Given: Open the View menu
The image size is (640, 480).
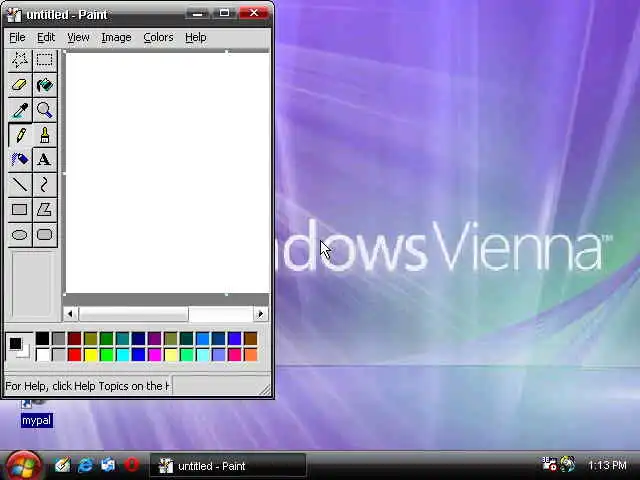Looking at the screenshot, I should (78, 38).
